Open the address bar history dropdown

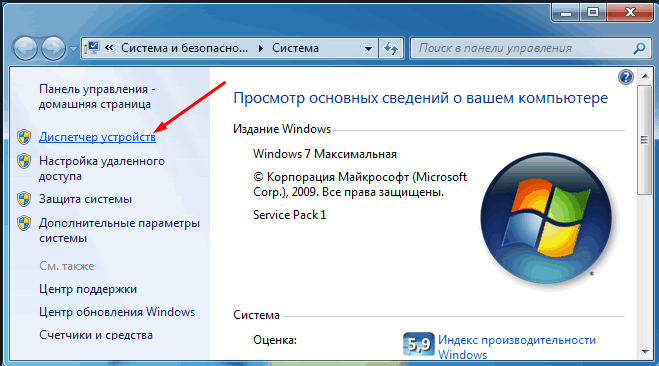368,48
